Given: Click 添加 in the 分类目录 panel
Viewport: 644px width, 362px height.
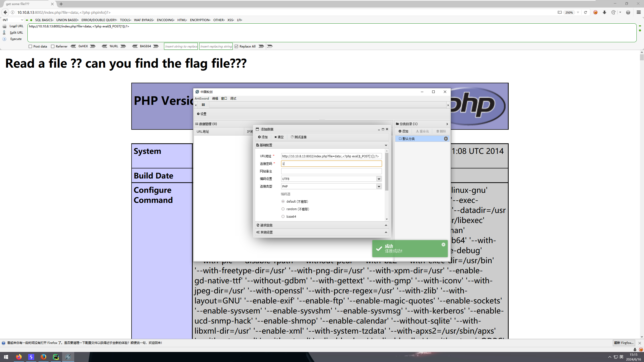Looking at the screenshot, I should 404,131.
